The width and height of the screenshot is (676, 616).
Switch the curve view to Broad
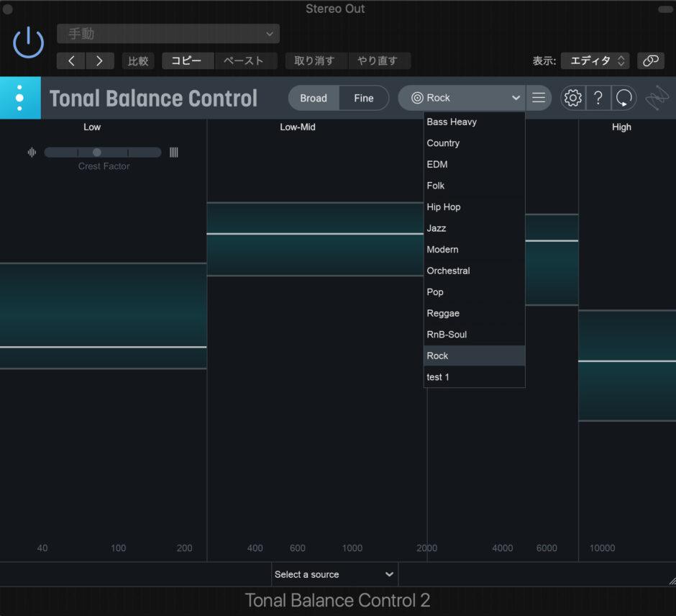(x=314, y=98)
